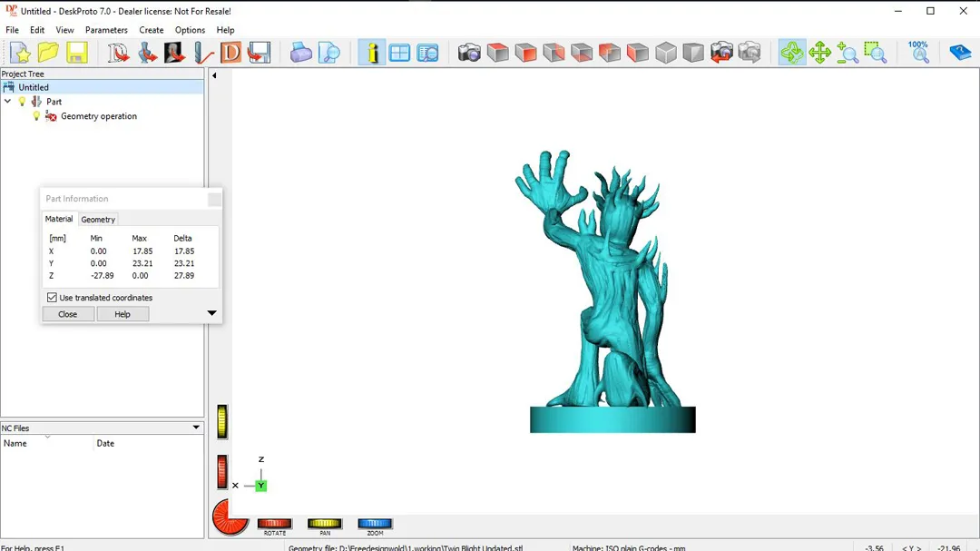Click the Geometry file path in the status bar
Screen dimensions: 980x551
(406, 547)
